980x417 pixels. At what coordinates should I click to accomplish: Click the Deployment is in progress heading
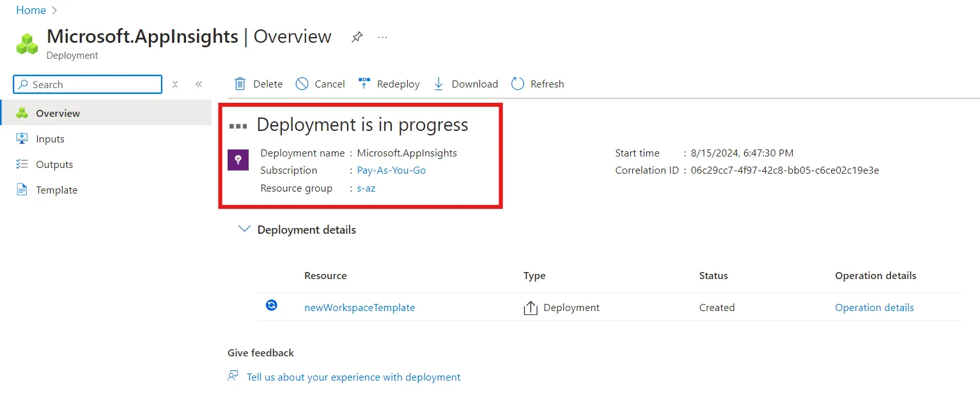pyautogui.click(x=362, y=125)
